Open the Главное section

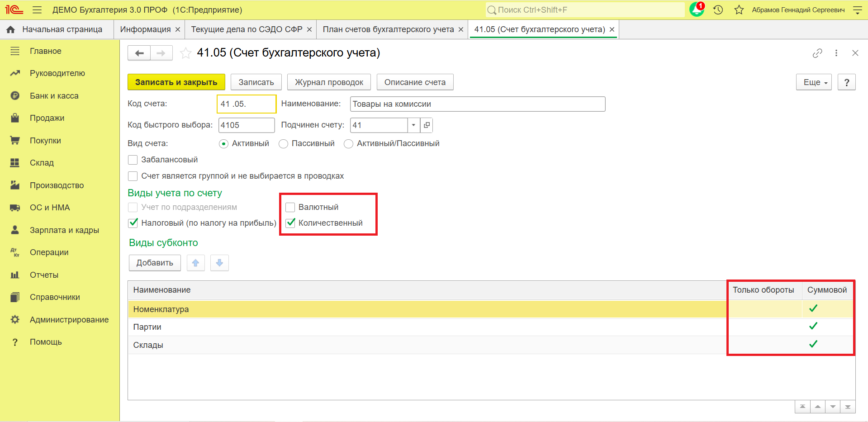tap(60, 51)
